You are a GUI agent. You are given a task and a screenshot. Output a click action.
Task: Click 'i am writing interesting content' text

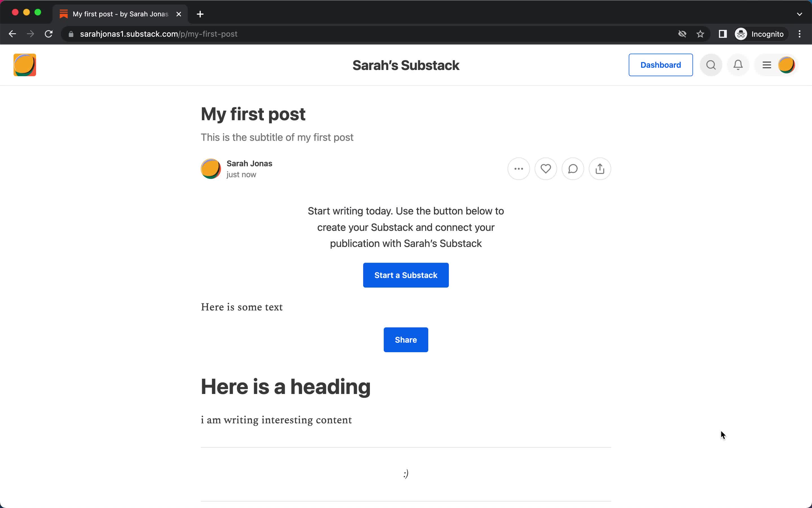276,420
